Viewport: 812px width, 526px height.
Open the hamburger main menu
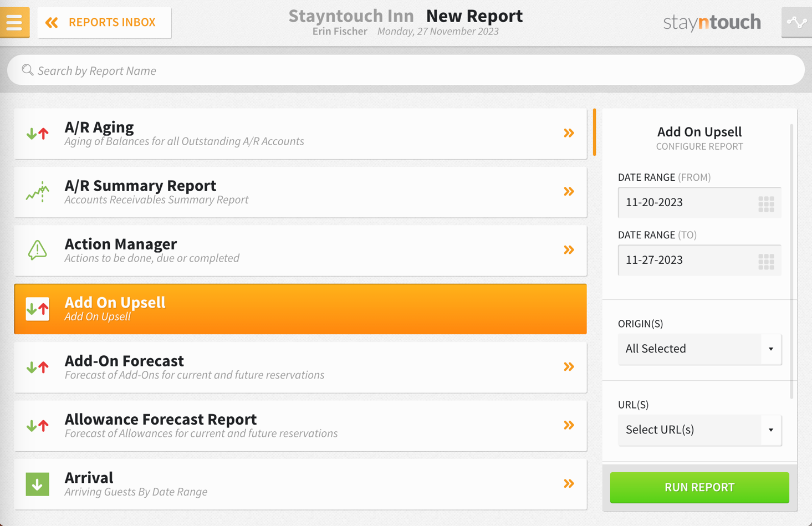(x=14, y=22)
